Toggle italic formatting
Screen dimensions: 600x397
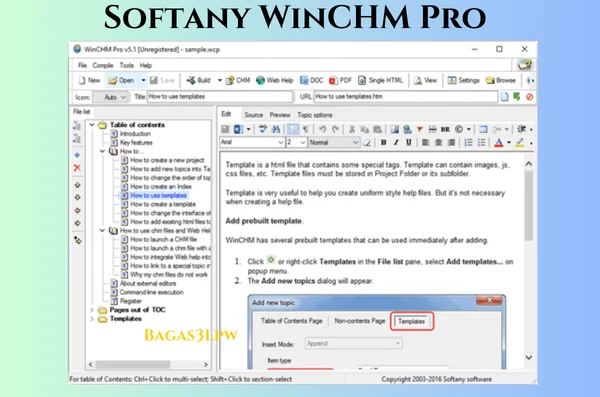coord(396,142)
